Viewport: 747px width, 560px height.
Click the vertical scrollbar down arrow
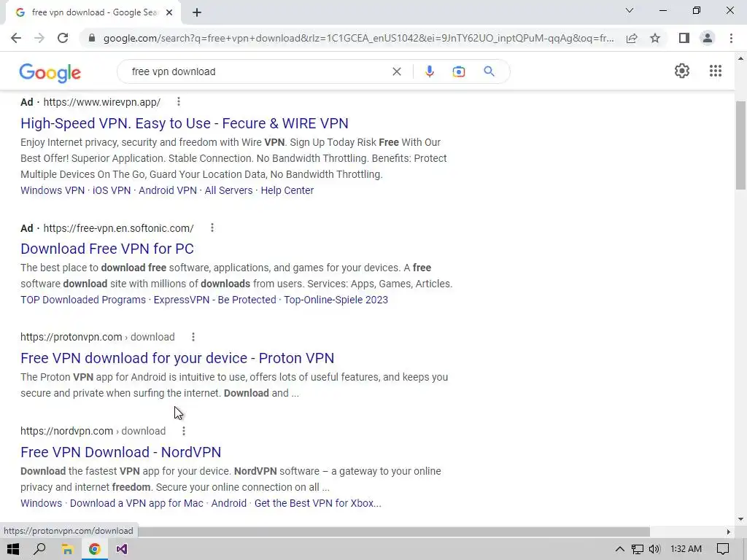point(740,519)
